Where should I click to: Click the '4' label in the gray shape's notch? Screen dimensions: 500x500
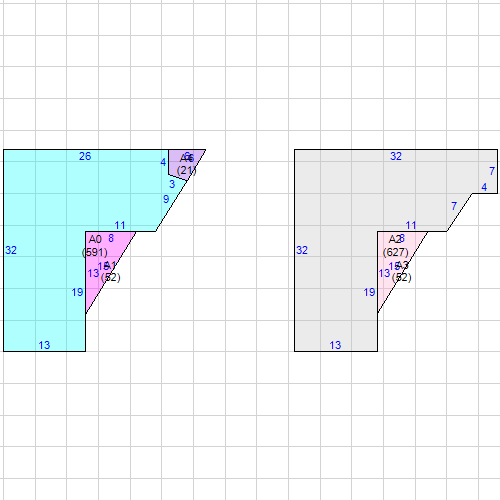pos(484,187)
